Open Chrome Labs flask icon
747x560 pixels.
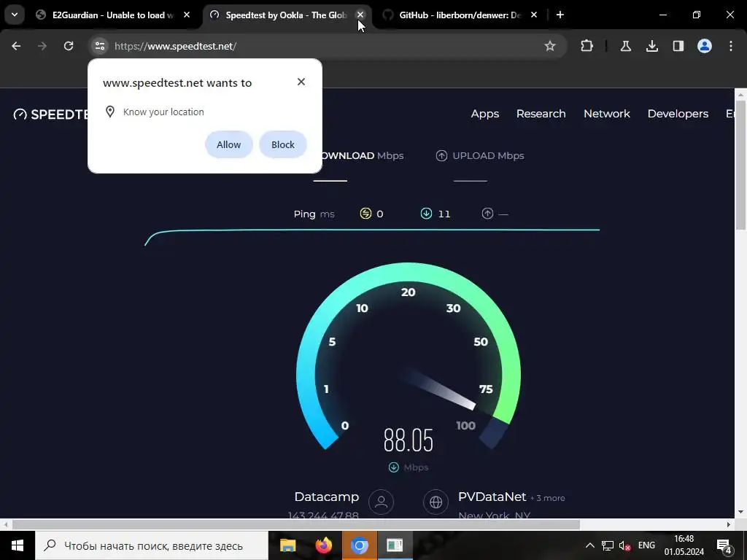point(625,46)
